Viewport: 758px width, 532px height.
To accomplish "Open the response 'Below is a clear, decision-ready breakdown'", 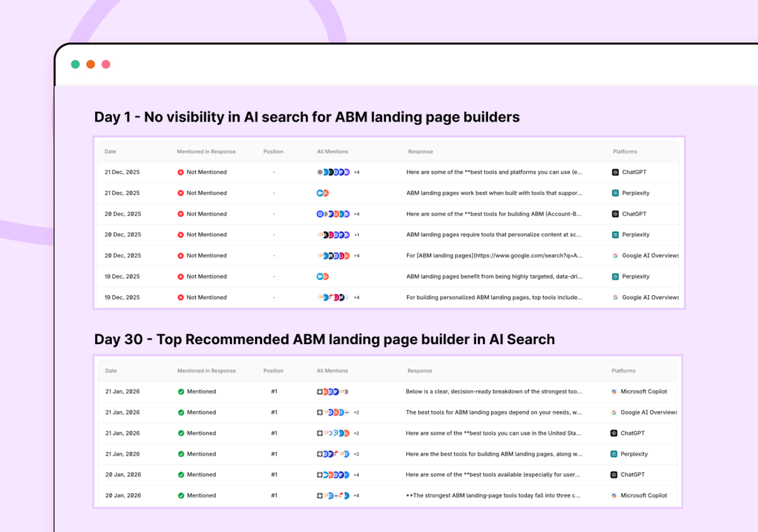I will [494, 392].
